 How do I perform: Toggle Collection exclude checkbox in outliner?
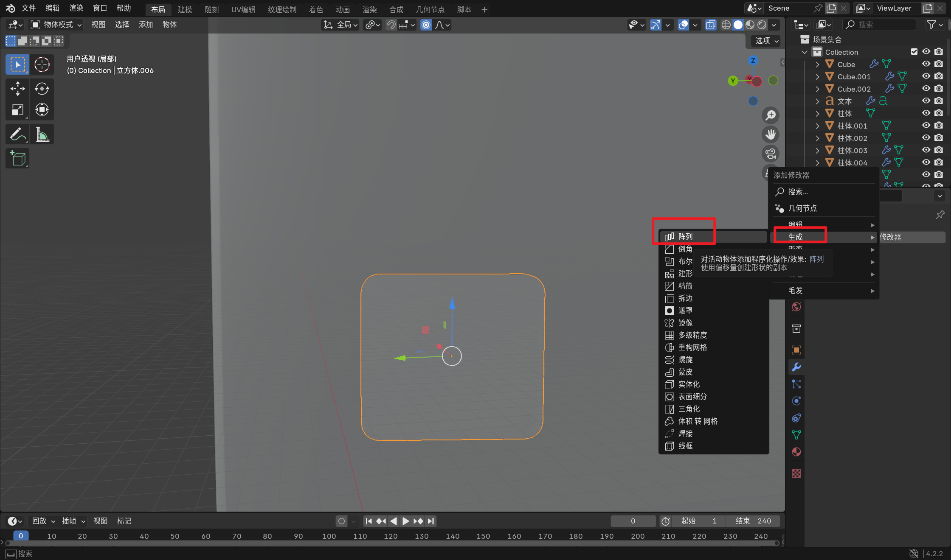pos(914,52)
